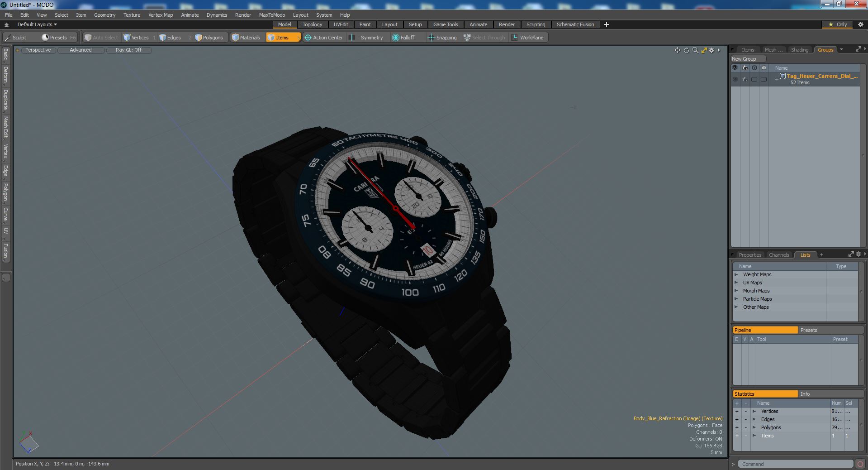The height and width of the screenshot is (470, 868).
Task: Expand the Weight Maps list
Action: click(x=736, y=274)
